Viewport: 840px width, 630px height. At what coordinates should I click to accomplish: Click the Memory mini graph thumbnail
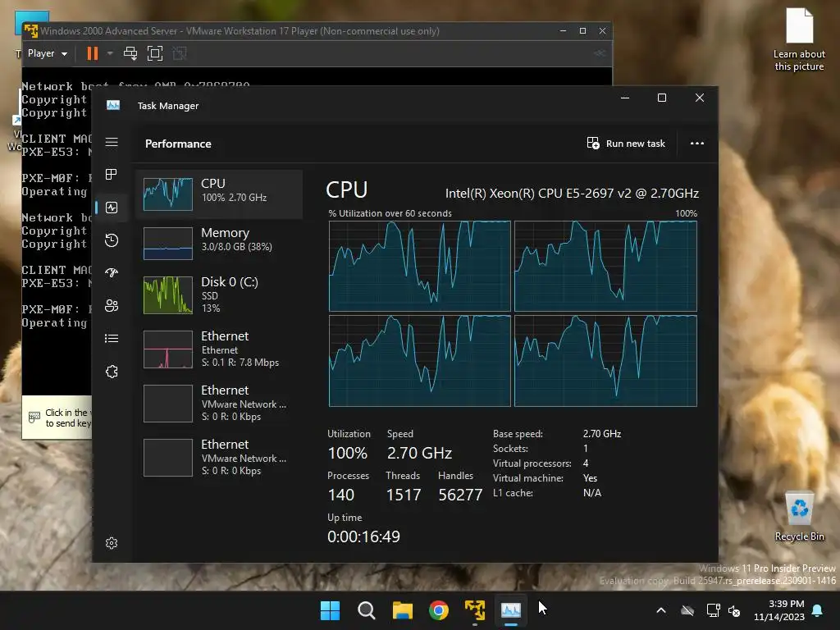click(x=167, y=243)
